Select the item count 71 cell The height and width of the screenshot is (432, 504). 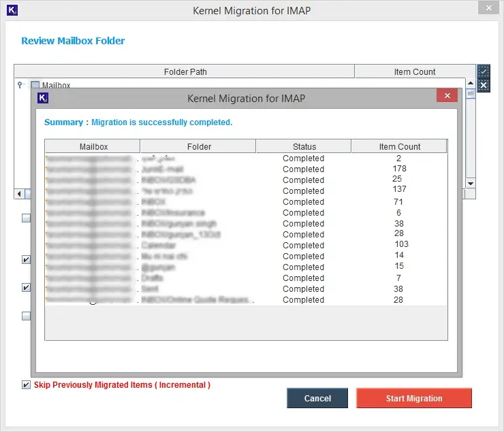click(398, 202)
